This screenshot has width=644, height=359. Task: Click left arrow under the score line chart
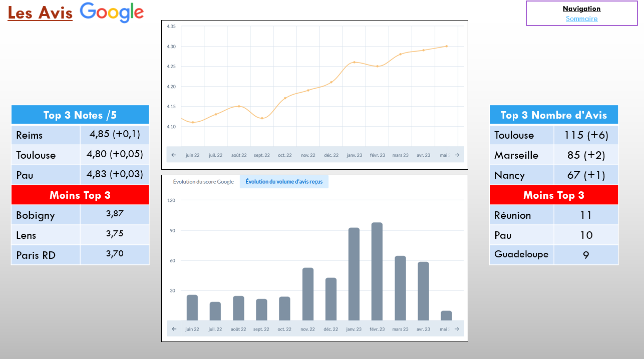pyautogui.click(x=174, y=155)
